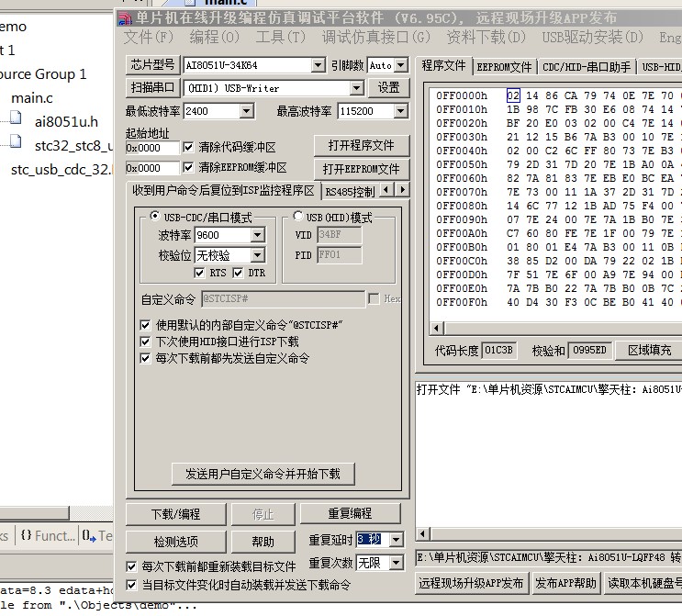The width and height of the screenshot is (682, 616).
Task: Select ai8051u.h file icon in project tree
Action: click(x=16, y=118)
